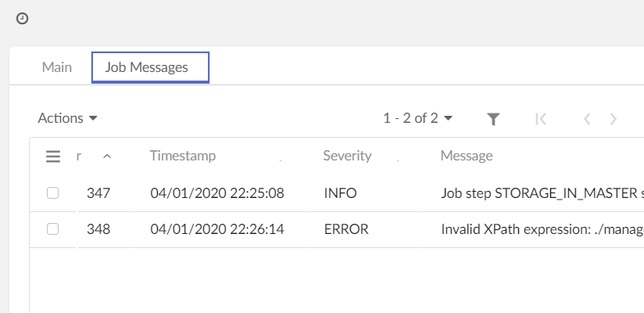Viewport: 644px width, 313px height.
Task: Open the column menu hamburger icon
Action: [x=53, y=156]
